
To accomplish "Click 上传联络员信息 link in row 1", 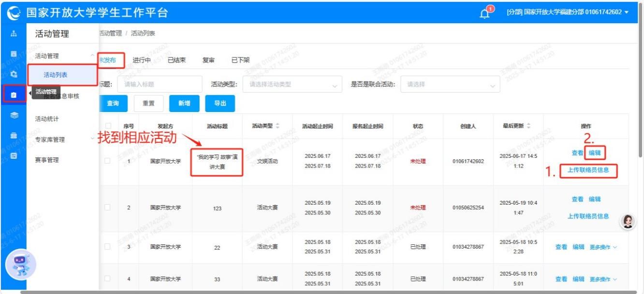I will pos(588,170).
